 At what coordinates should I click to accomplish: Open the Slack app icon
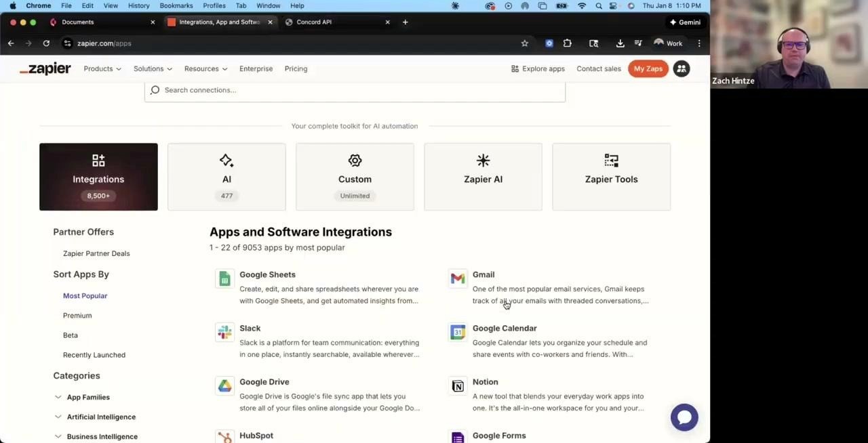[x=224, y=332]
